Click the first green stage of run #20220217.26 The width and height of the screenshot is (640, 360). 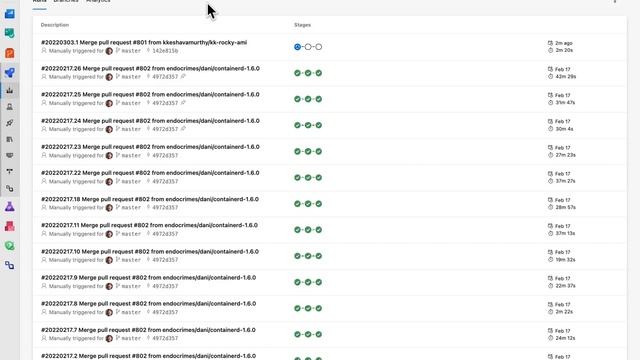pyautogui.click(x=297, y=73)
